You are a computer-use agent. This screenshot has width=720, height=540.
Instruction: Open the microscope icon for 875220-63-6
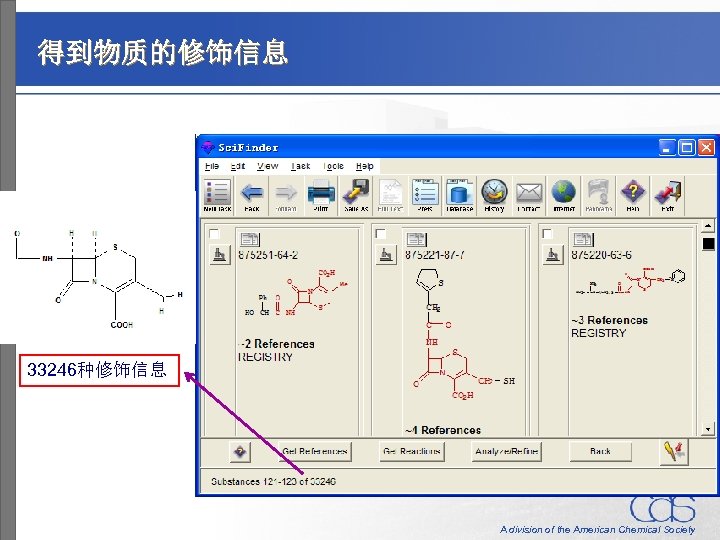click(552, 254)
